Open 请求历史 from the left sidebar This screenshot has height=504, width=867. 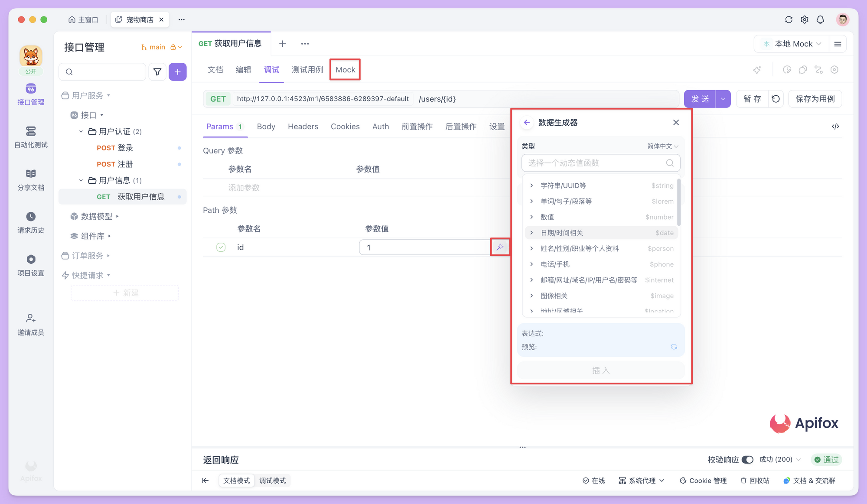pyautogui.click(x=30, y=222)
